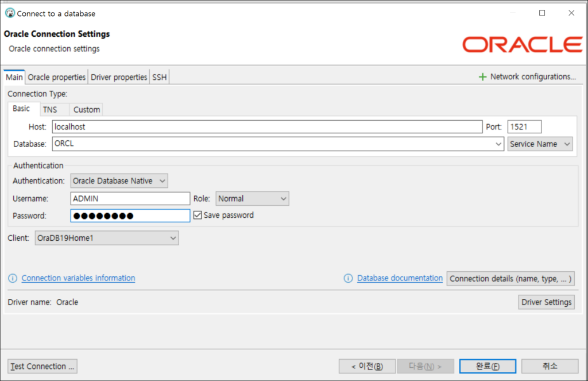Switch to the Main tab
Image resolution: width=588 pixels, height=381 pixels.
click(x=14, y=77)
